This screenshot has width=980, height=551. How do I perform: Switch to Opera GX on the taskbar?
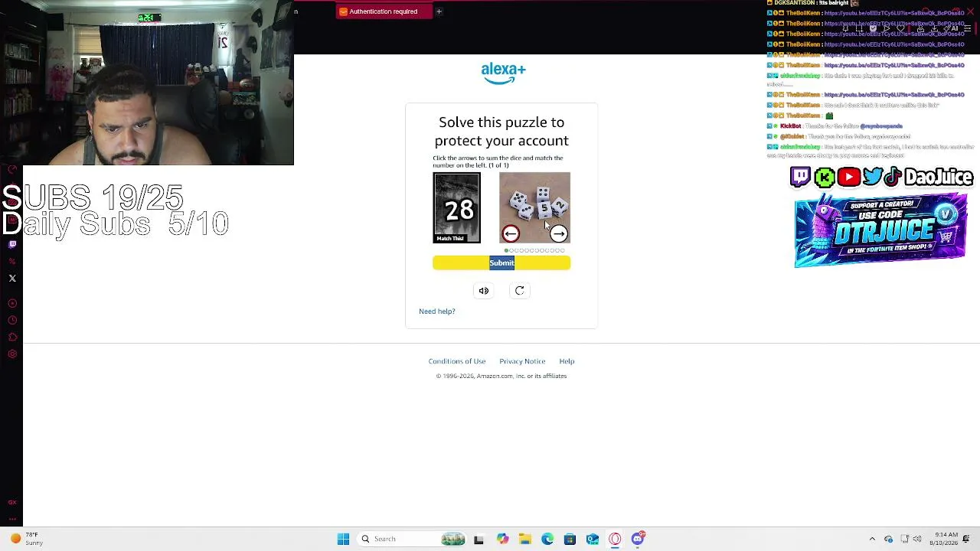tap(615, 539)
